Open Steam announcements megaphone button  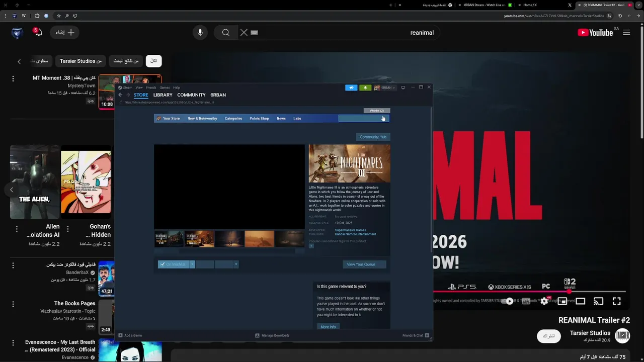click(x=351, y=87)
